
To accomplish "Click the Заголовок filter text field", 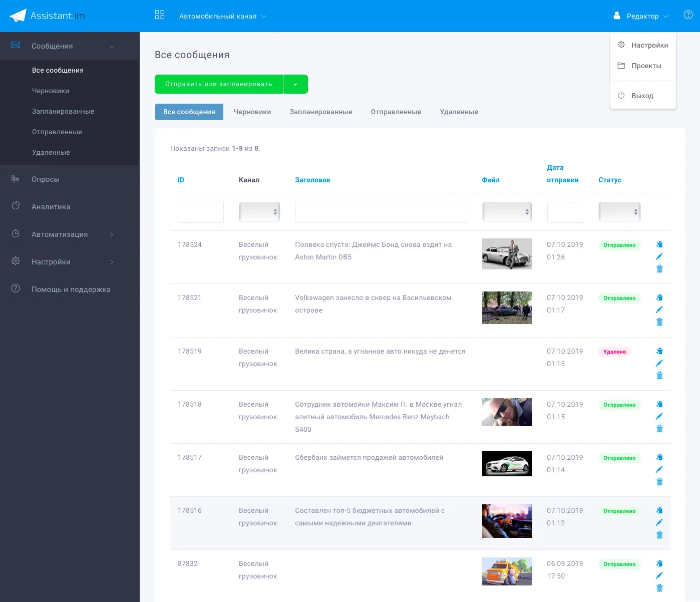I will (381, 212).
